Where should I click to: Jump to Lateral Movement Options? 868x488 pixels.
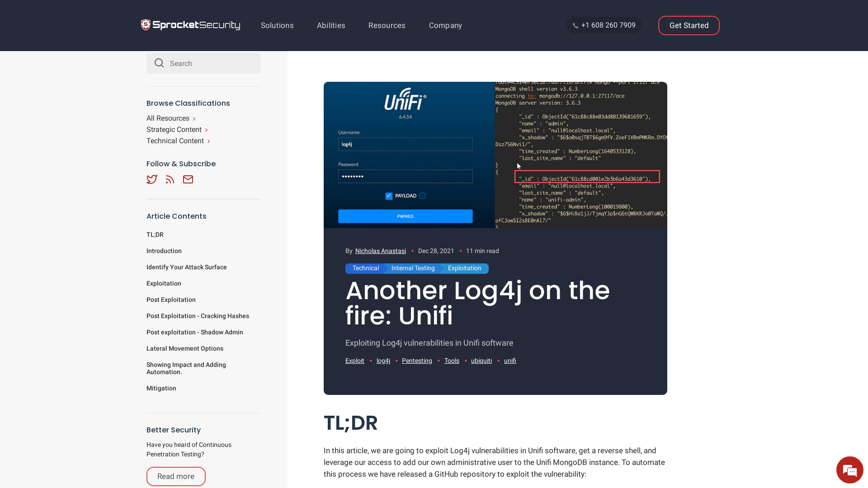(x=185, y=348)
